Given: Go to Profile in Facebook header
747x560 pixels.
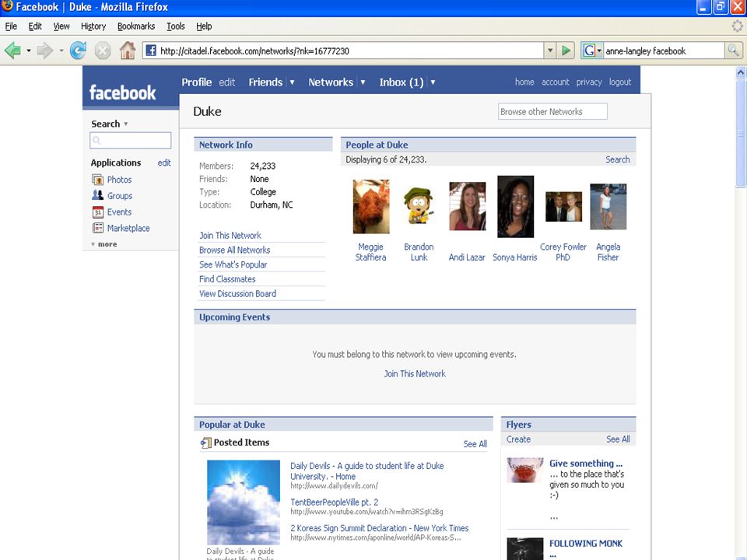Looking at the screenshot, I should pyautogui.click(x=196, y=82).
